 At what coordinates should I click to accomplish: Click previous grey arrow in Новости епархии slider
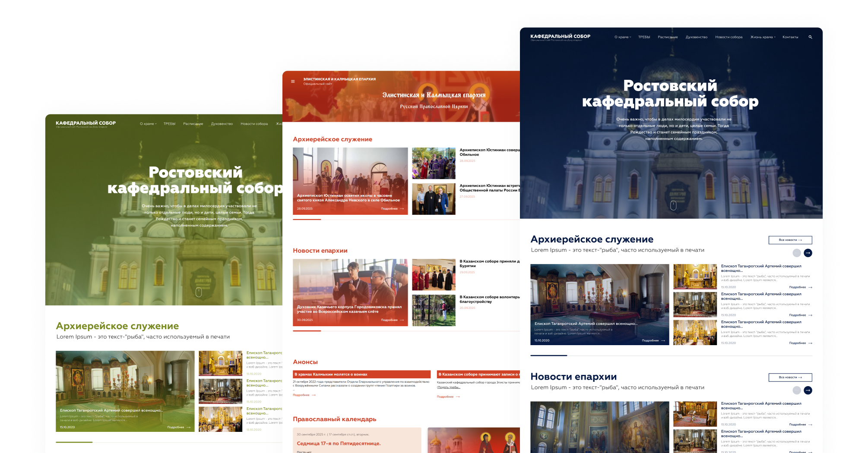click(797, 390)
